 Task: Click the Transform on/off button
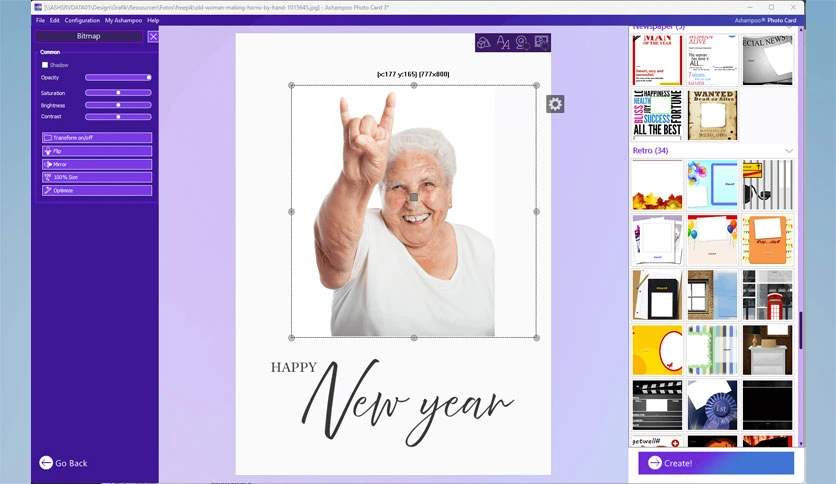tap(97, 138)
